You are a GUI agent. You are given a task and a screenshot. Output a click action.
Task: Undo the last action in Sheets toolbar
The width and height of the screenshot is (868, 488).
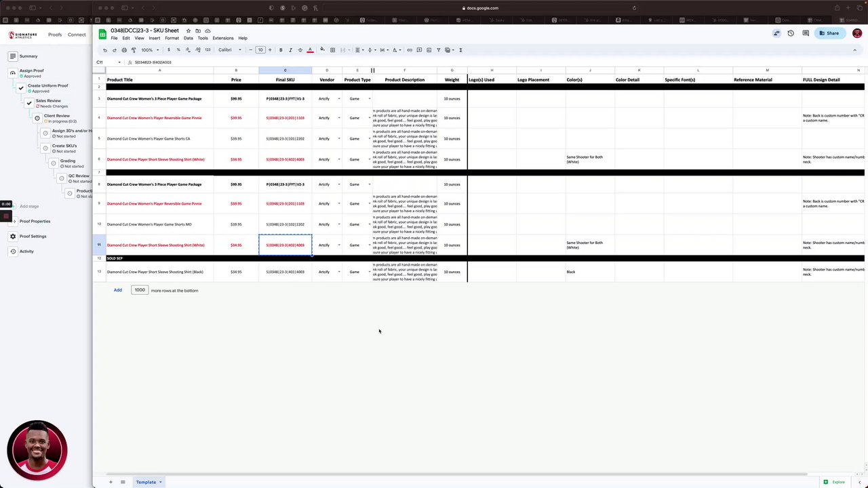[x=104, y=49]
